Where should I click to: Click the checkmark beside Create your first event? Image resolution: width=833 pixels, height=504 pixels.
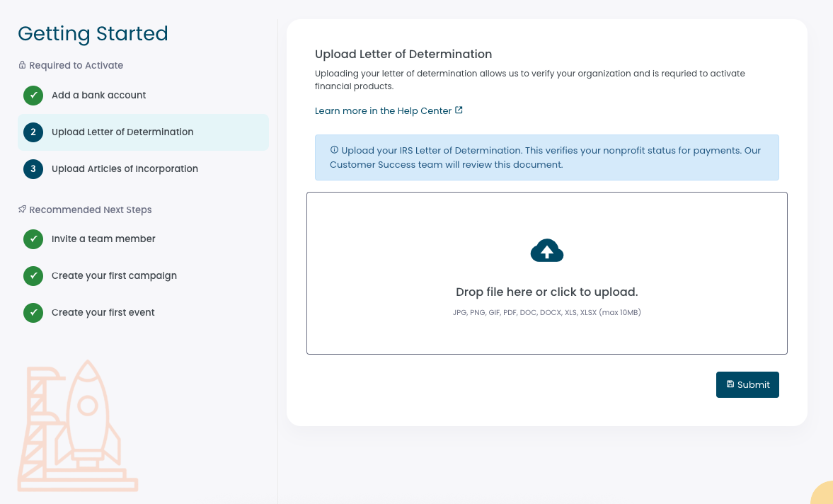(x=33, y=312)
